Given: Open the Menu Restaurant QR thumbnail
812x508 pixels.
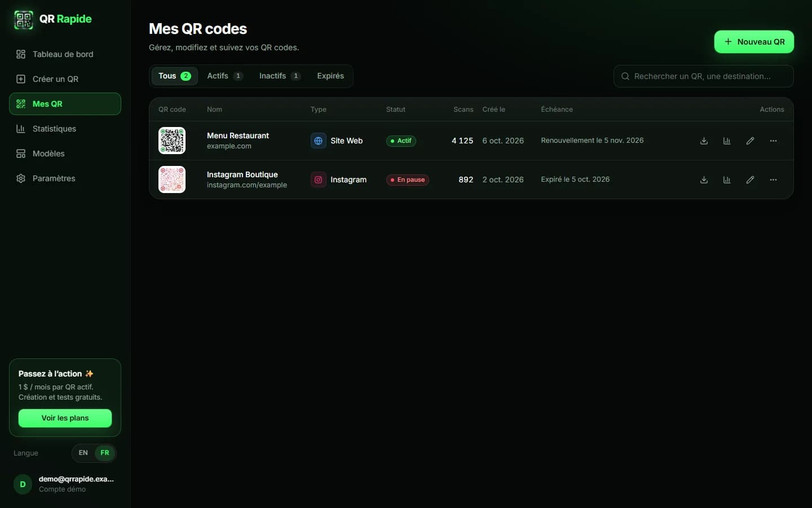Looking at the screenshot, I should coord(172,141).
